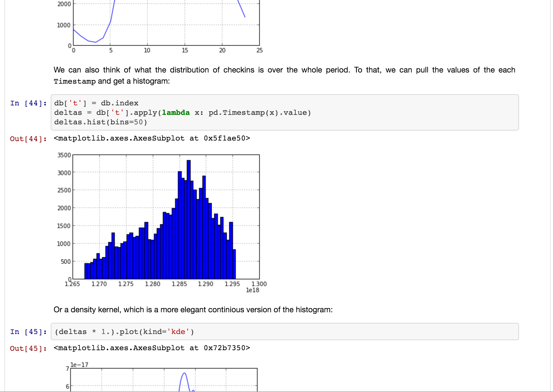Click the Out[45]: prompt label

[28, 348]
